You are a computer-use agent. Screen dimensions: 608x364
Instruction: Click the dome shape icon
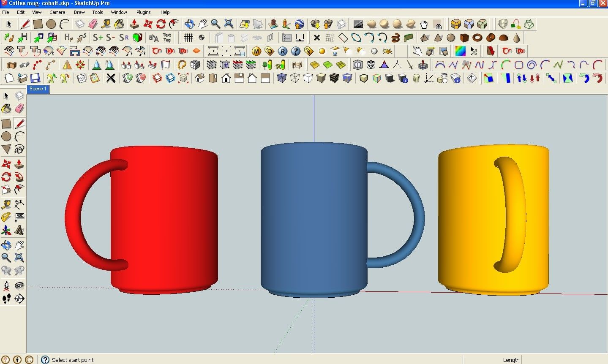pyautogui.click(x=504, y=38)
